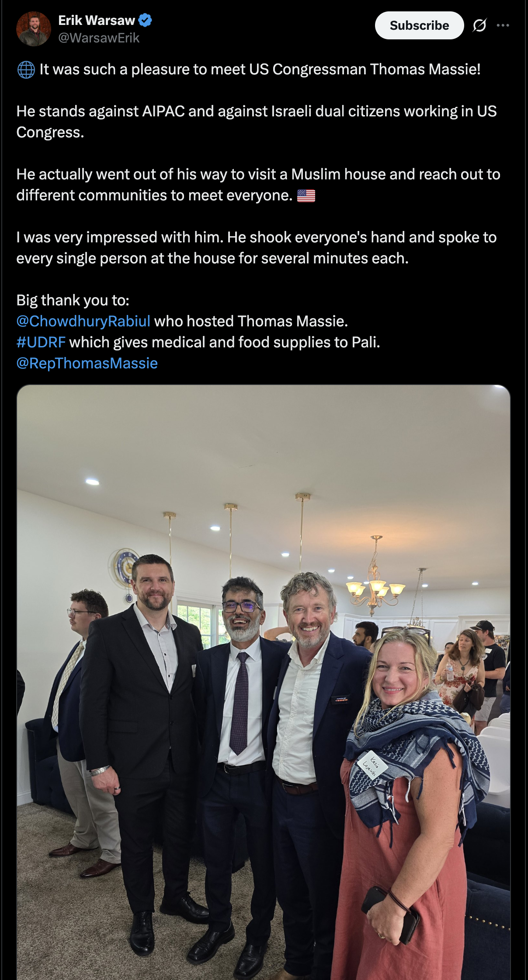
Task: Open the Erik Warsaw display name
Action: [x=97, y=20]
